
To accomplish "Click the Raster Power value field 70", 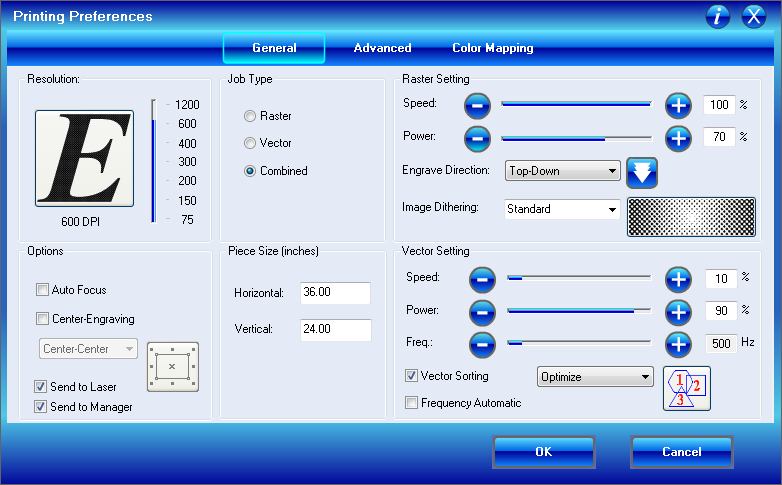I will coord(719,137).
